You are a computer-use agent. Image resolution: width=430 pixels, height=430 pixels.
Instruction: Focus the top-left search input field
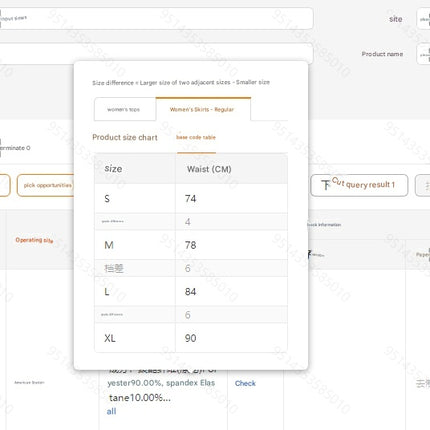[156, 19]
